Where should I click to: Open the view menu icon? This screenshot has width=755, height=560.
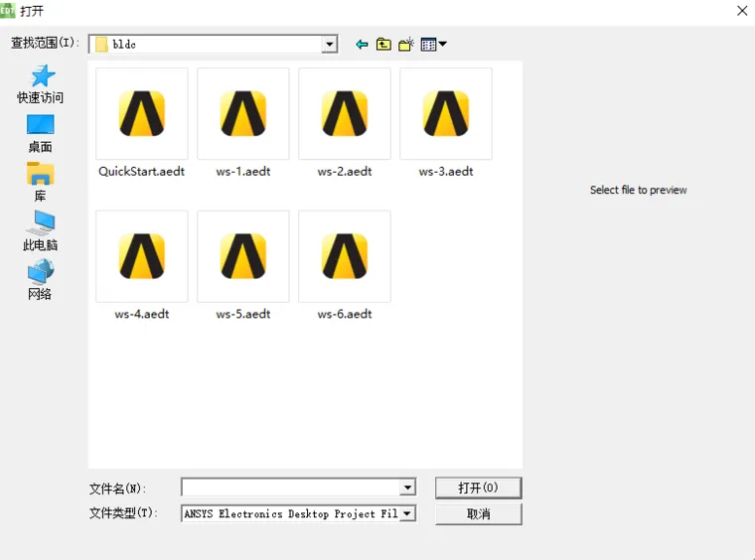(x=433, y=45)
